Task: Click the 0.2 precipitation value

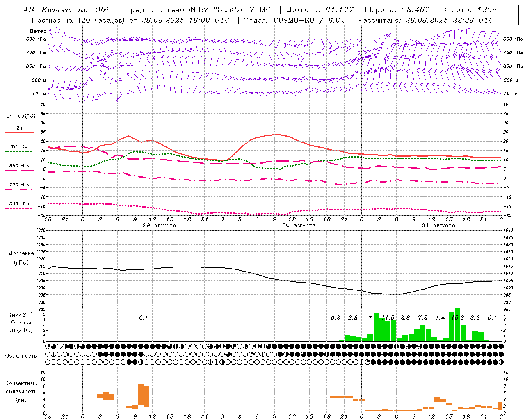Action: [336, 318]
